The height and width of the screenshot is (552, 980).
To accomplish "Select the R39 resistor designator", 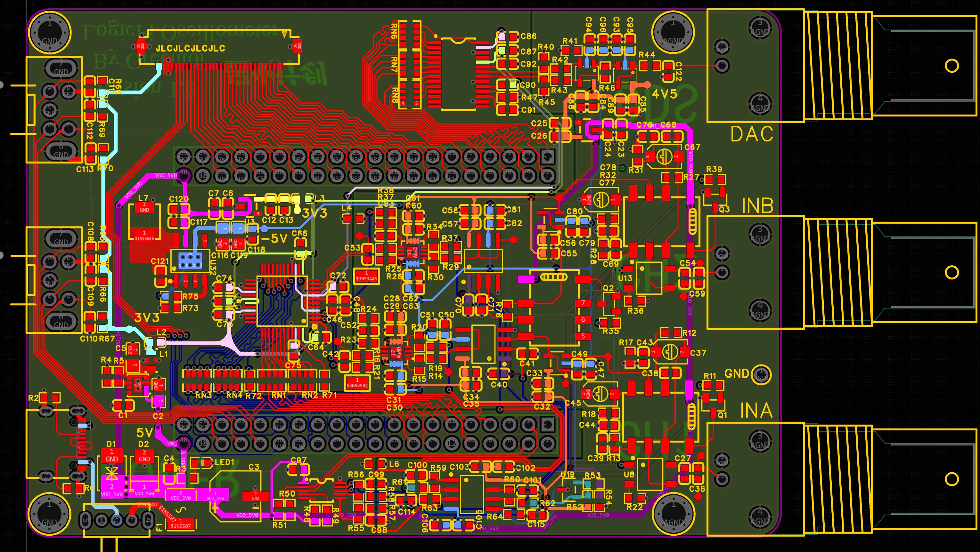I will (714, 169).
